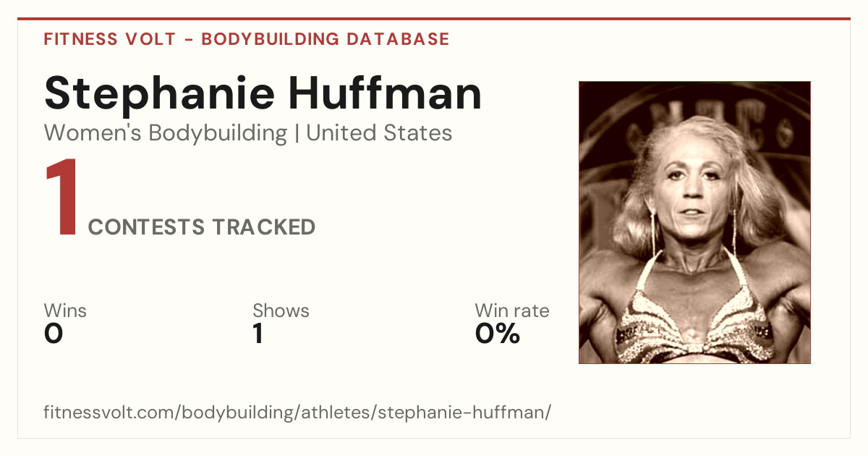Select the Shows stat label

[281, 311]
